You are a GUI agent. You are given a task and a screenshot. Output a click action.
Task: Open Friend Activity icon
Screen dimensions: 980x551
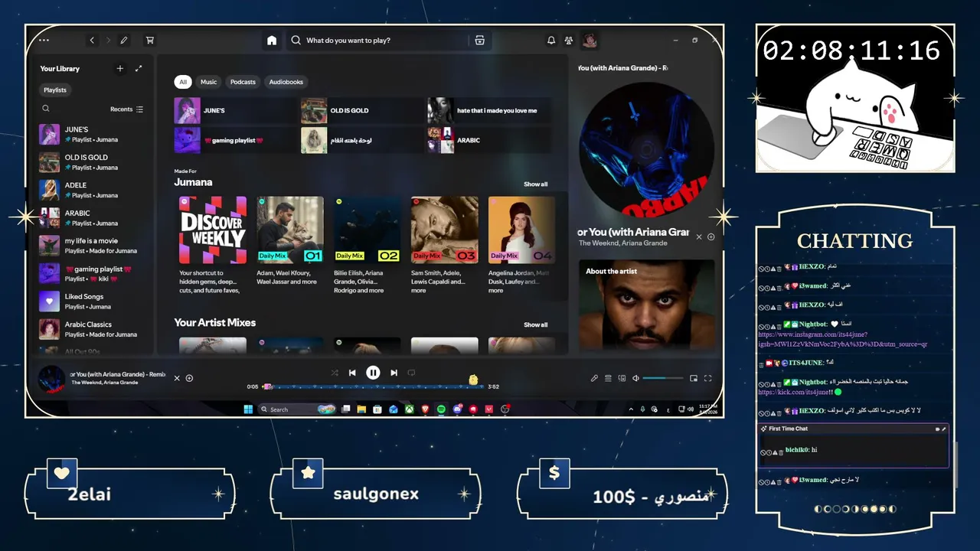569,41
